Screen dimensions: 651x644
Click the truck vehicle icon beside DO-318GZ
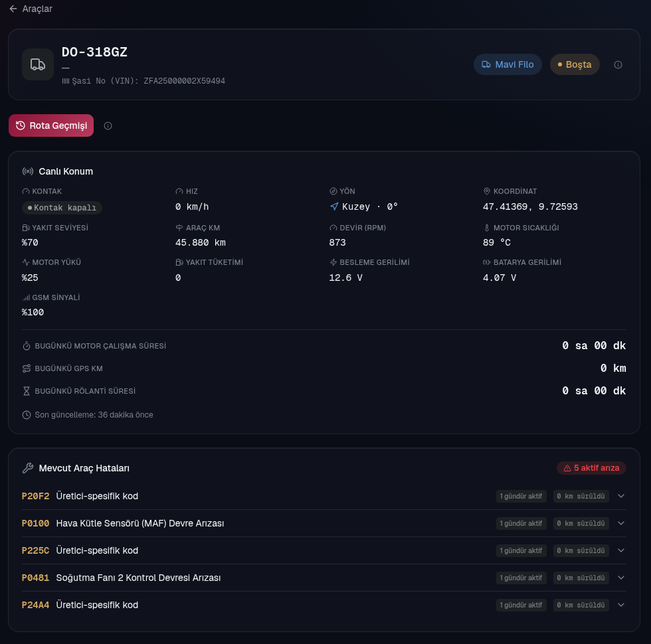click(38, 64)
